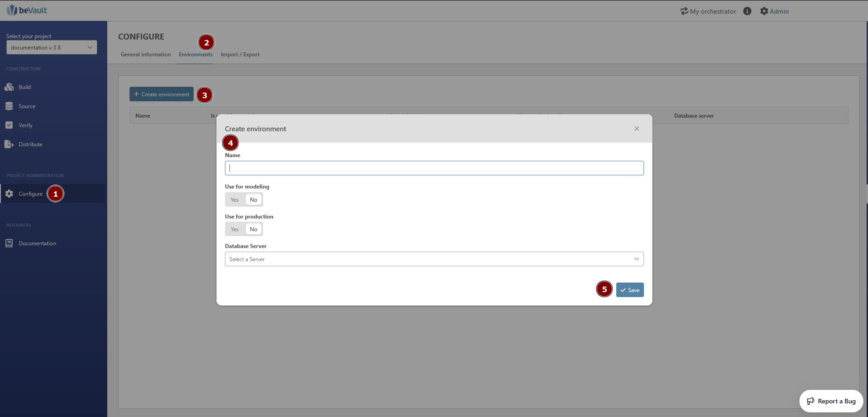
Task: Set Use for production to Yes
Action: 234,229
